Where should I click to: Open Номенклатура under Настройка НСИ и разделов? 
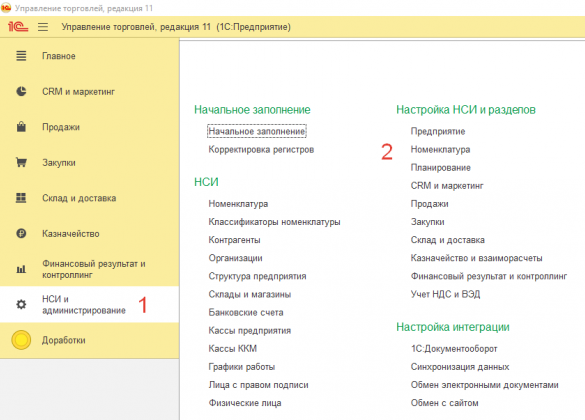pyautogui.click(x=440, y=150)
